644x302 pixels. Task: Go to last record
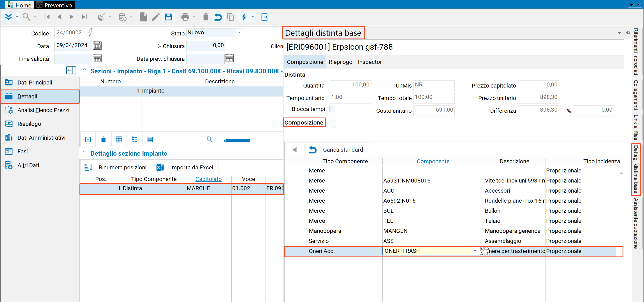click(x=84, y=17)
